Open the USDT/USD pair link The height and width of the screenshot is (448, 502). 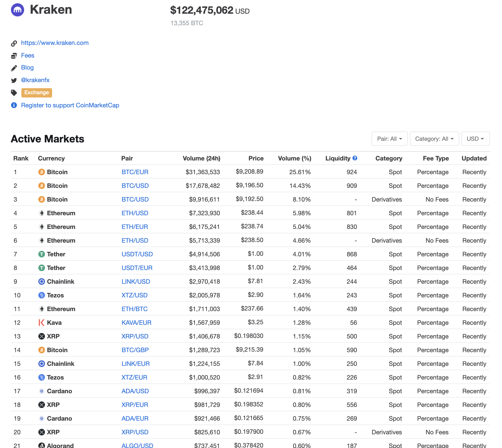point(137,254)
